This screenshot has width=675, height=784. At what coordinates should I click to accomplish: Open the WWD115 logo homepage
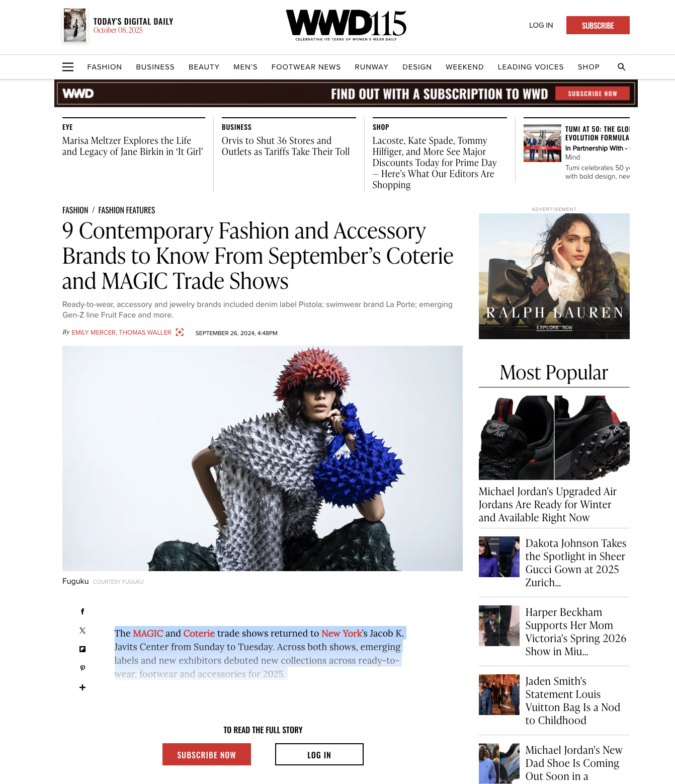click(346, 25)
